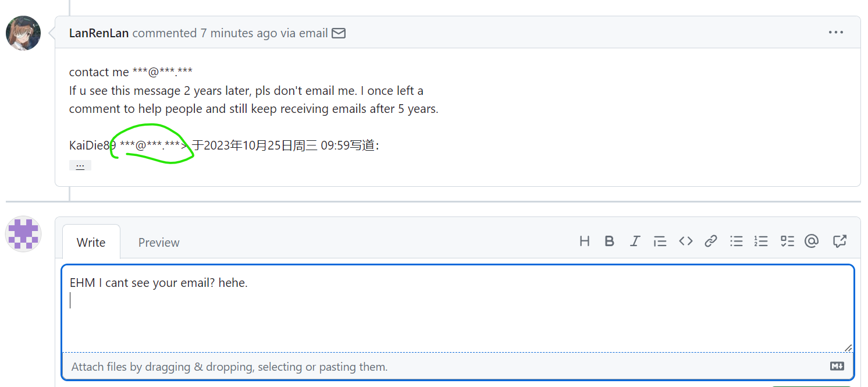Apply italic formatting
868x387 pixels.
[x=635, y=241]
